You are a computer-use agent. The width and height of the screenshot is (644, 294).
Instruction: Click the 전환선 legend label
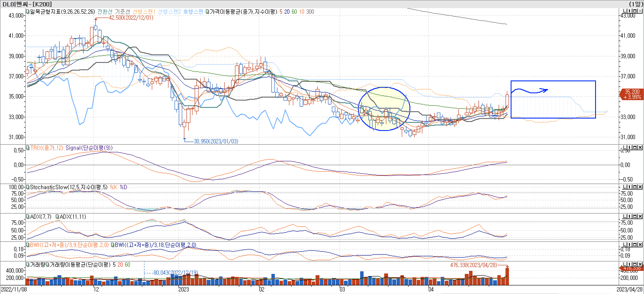click(x=105, y=12)
